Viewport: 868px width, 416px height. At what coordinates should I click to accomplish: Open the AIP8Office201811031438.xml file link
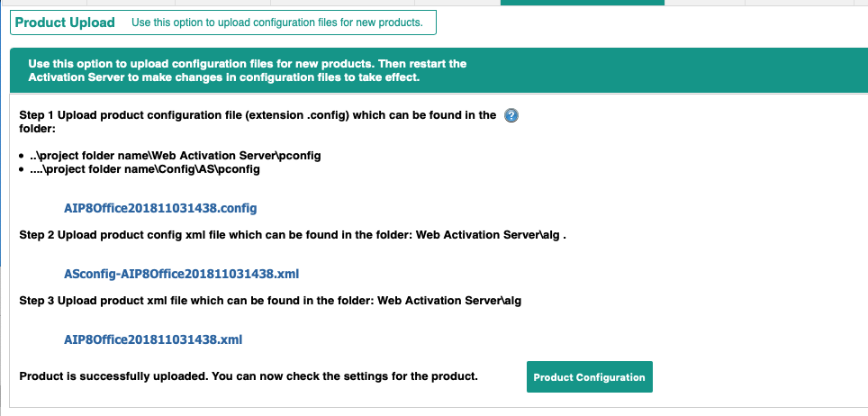[153, 339]
